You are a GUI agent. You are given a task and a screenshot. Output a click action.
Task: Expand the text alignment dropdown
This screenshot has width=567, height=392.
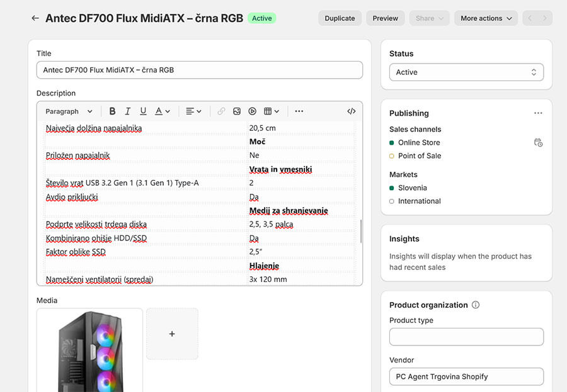coord(193,111)
